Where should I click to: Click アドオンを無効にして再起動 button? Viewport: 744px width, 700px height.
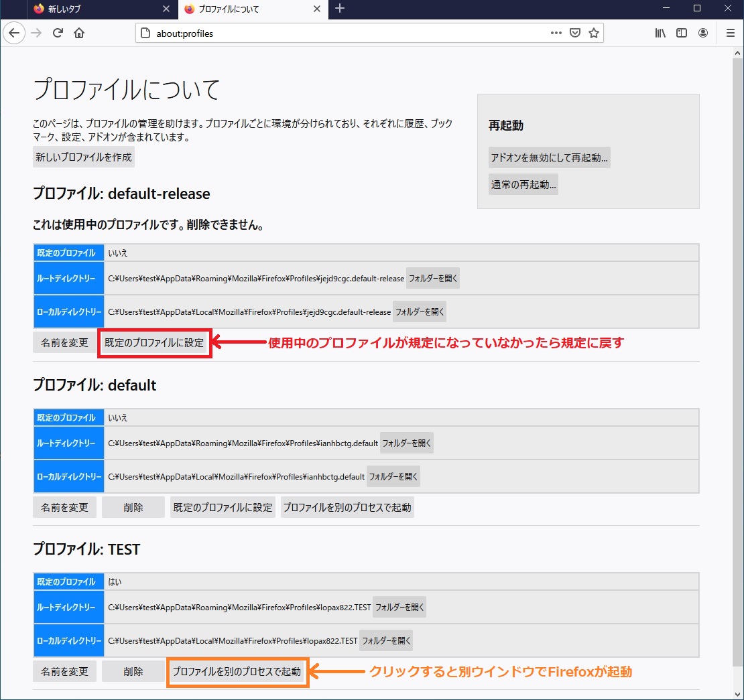click(549, 157)
